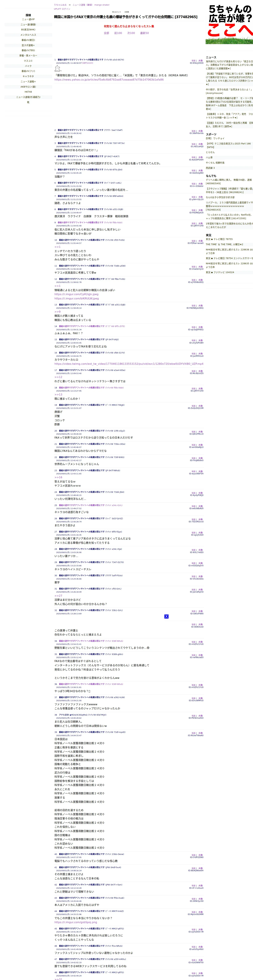253x980 pixels.
Task: Open 実況 ◆ フジテレビ 104324 thread
Action: pos(220,272)
